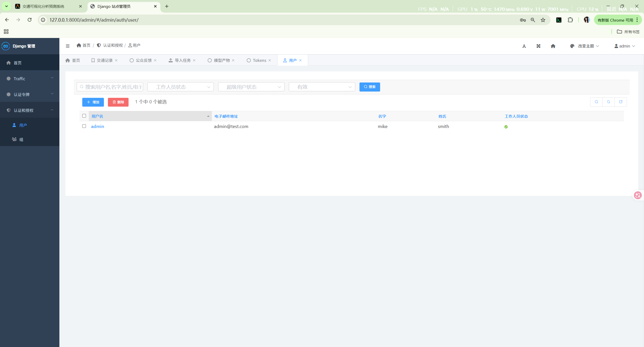Click the refresh icon in table toolbar

point(609,102)
